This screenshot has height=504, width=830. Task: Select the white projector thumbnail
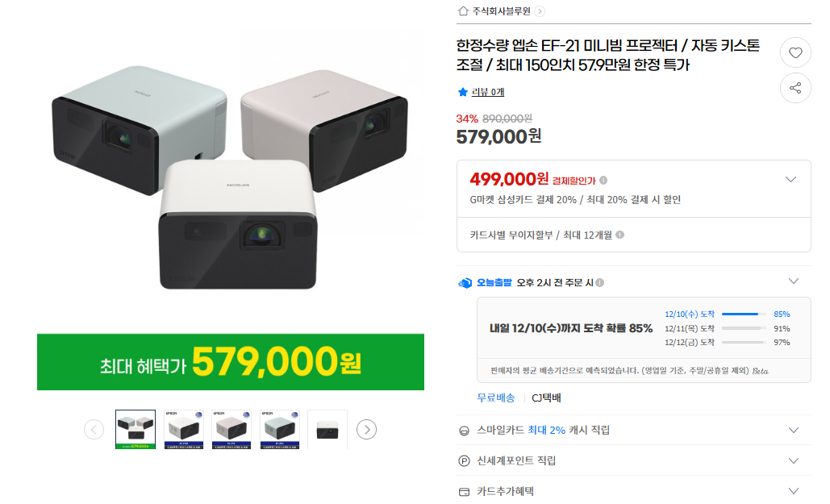pos(184,429)
